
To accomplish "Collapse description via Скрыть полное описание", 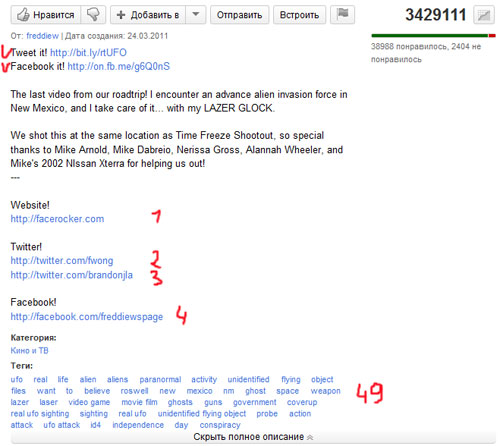I will click(253, 437).
